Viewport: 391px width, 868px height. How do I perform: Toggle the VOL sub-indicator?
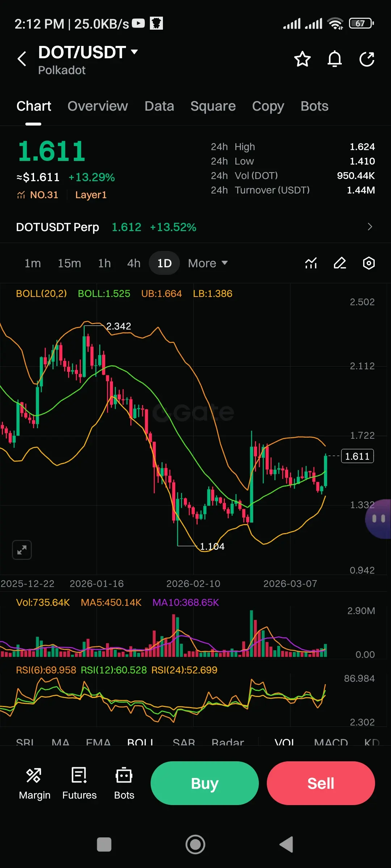[x=285, y=743]
